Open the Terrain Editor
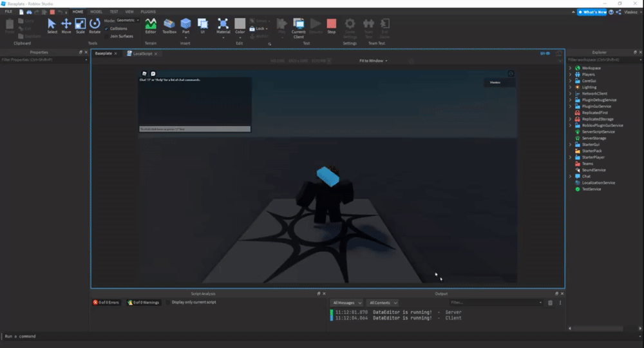 point(151,26)
